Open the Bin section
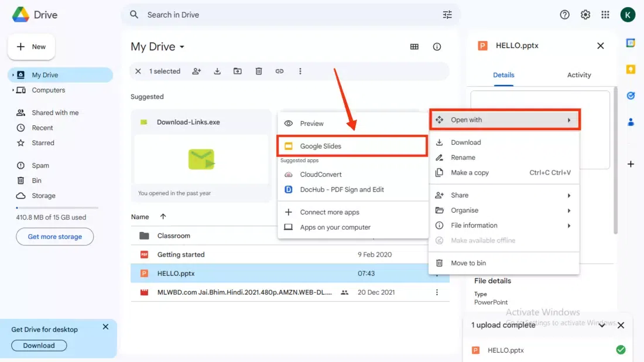 click(x=60, y=181)
